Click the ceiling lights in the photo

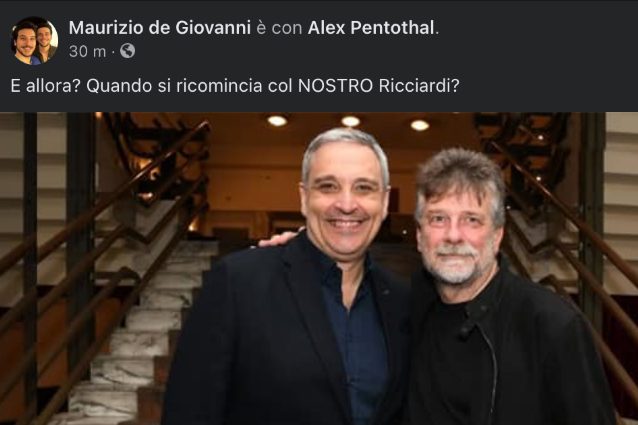click(x=350, y=122)
